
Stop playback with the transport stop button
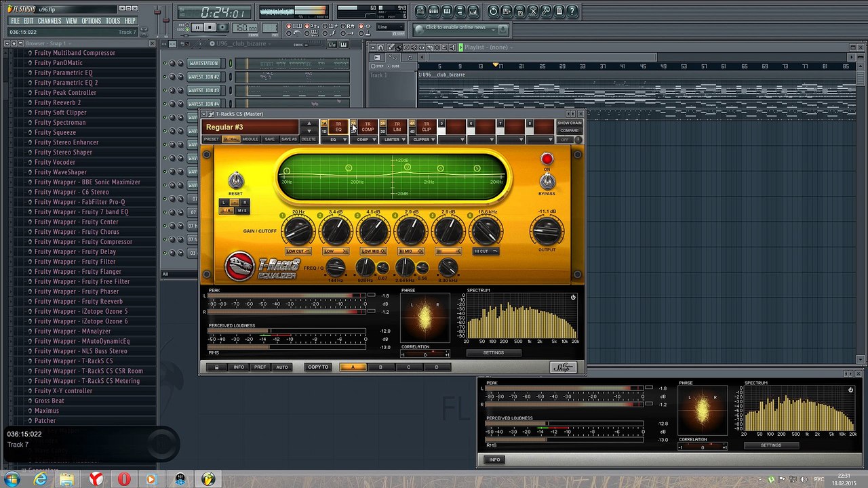pos(210,27)
